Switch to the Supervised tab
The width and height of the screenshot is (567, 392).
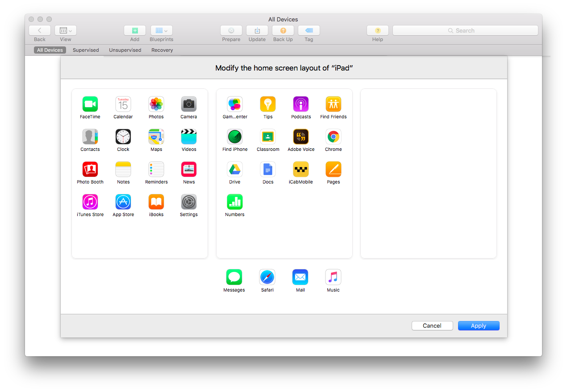pos(86,50)
